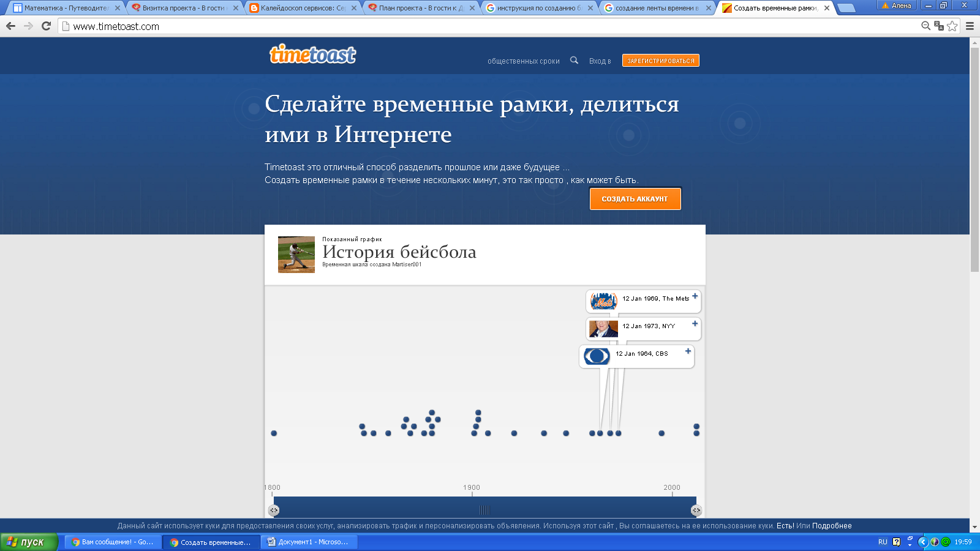The width and height of the screenshot is (980, 551).
Task: Open the История бейсбола timeline title
Action: (x=399, y=252)
